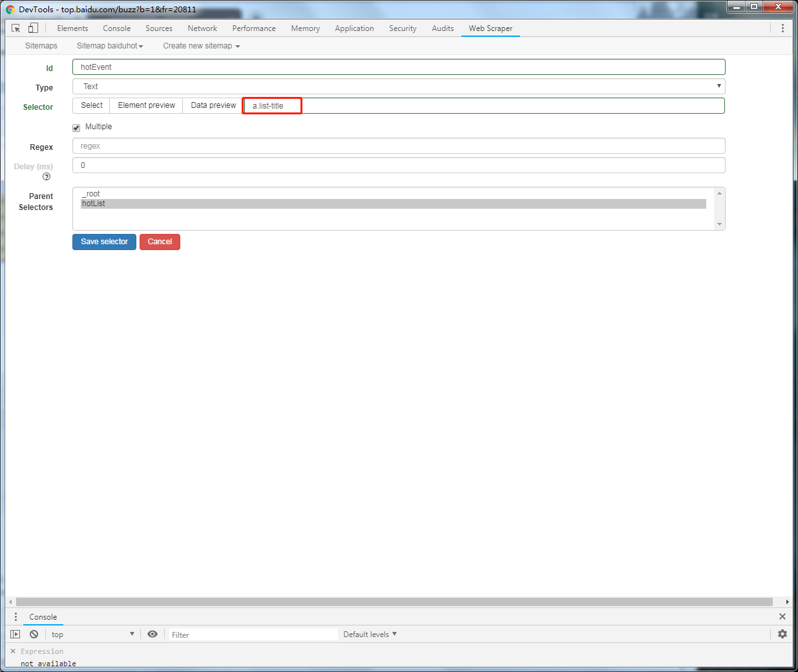Switch to the Application tab
This screenshot has height=672, width=798.
(x=354, y=28)
